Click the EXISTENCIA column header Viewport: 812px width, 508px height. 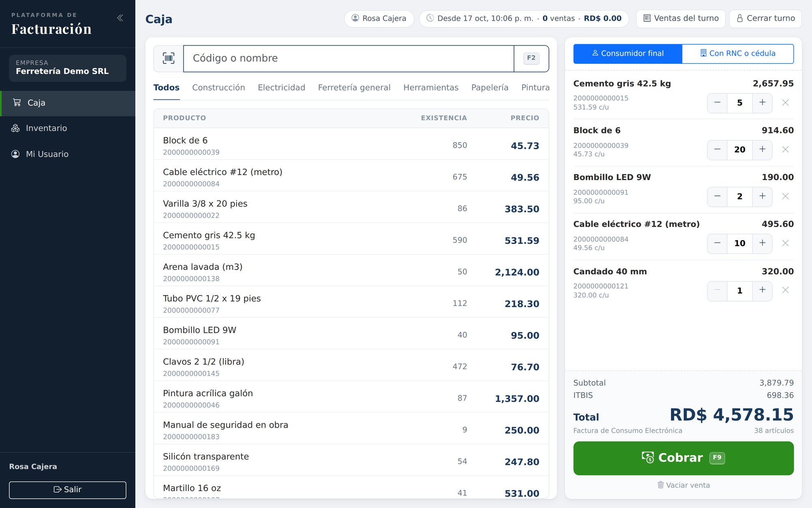(x=444, y=118)
